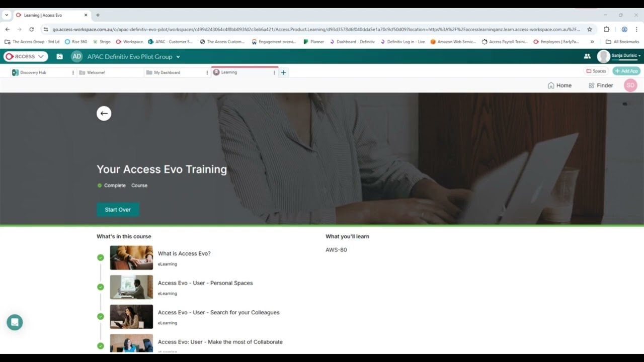Open the Planner bookmark
This screenshot has width=644, height=362.
tap(314, 42)
